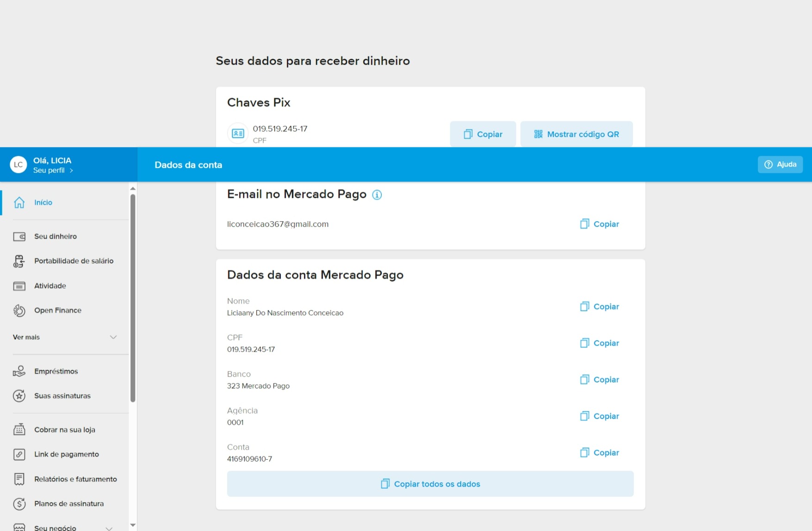Open the Ajuda help button
Screen dimensions: 812x531
point(780,165)
